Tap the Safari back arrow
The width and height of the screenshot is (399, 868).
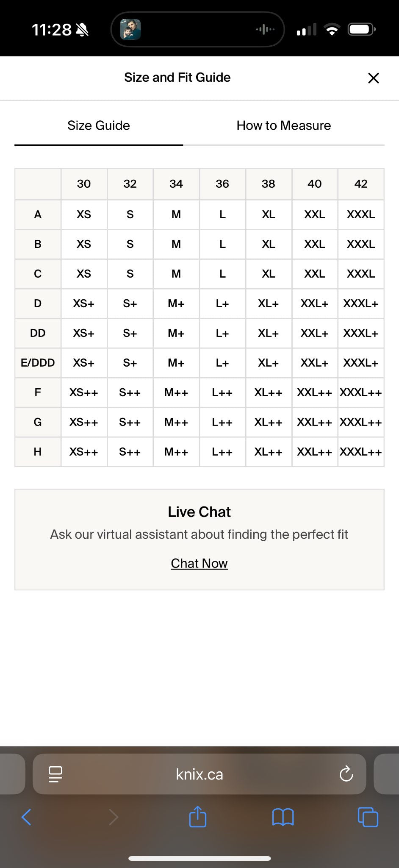point(26,817)
